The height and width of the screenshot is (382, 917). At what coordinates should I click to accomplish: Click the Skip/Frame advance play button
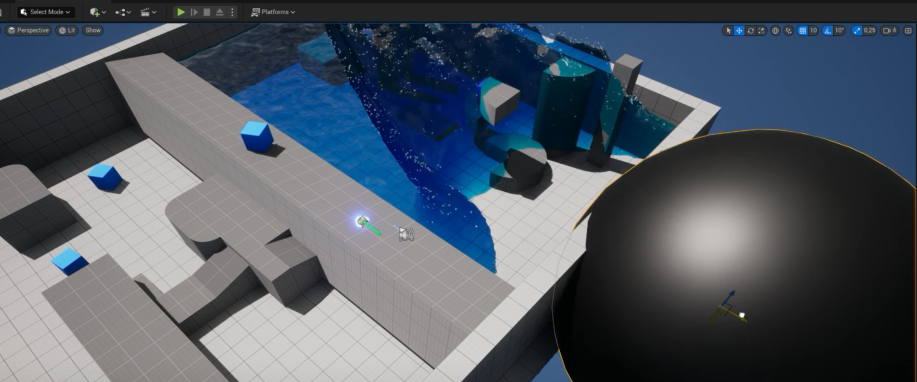click(194, 12)
